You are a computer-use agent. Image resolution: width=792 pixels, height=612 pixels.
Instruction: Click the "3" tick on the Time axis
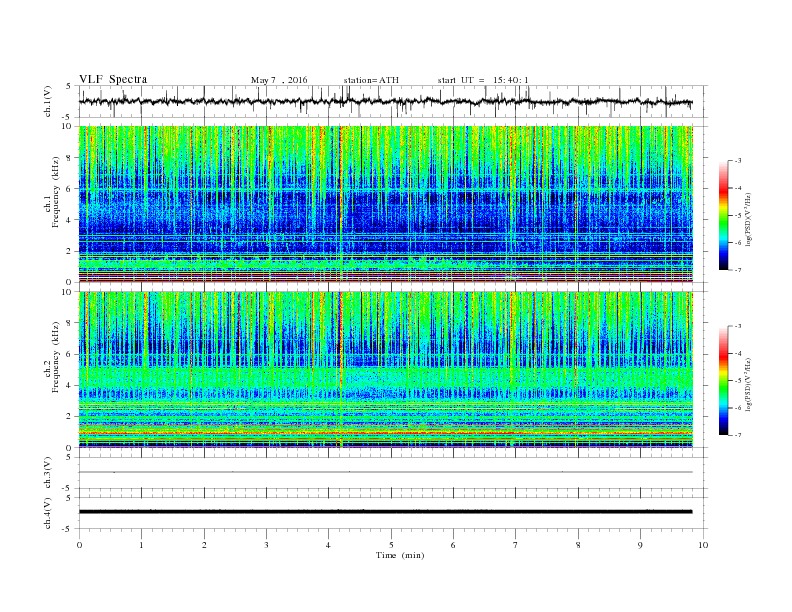tap(266, 545)
